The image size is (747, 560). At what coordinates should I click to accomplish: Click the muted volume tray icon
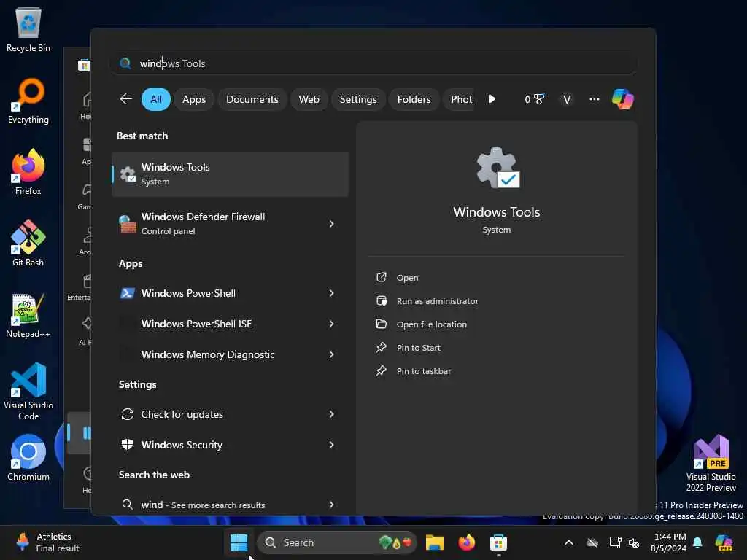(x=634, y=542)
